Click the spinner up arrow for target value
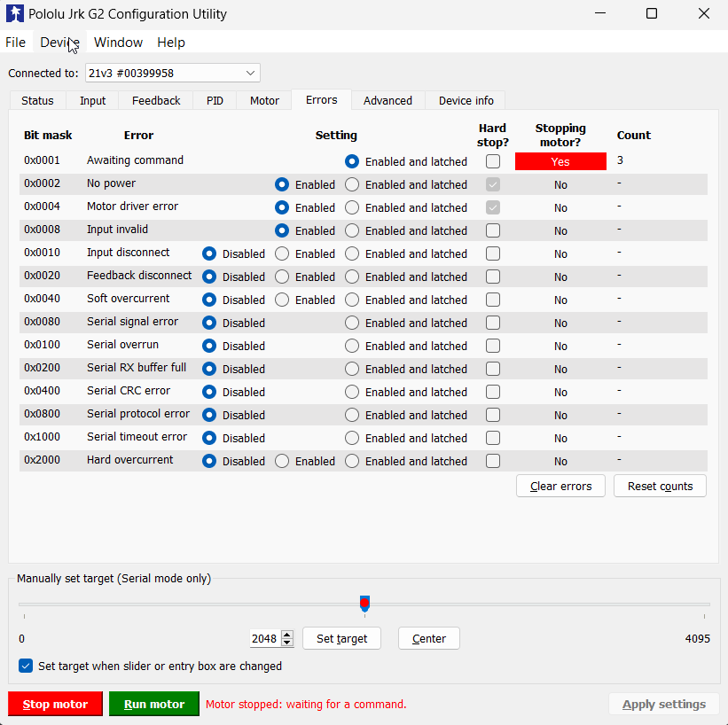Image resolution: width=728 pixels, height=725 pixels. (286, 635)
